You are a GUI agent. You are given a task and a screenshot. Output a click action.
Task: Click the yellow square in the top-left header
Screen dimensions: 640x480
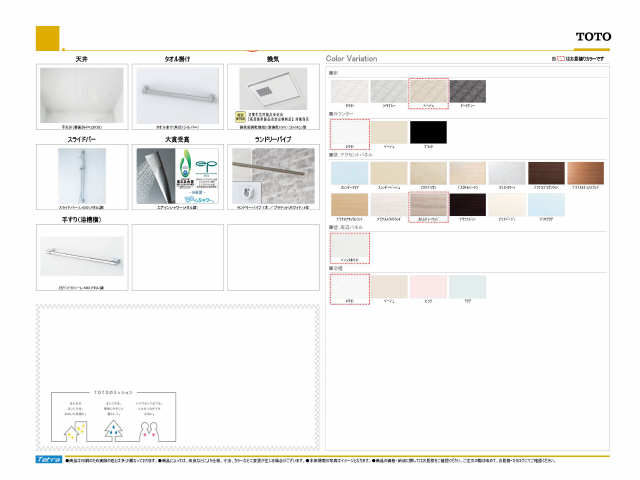click(x=48, y=38)
